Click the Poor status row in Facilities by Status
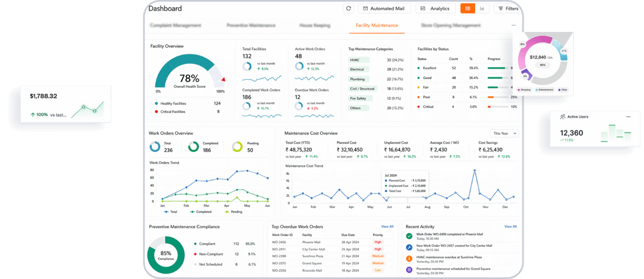 click(x=467, y=97)
